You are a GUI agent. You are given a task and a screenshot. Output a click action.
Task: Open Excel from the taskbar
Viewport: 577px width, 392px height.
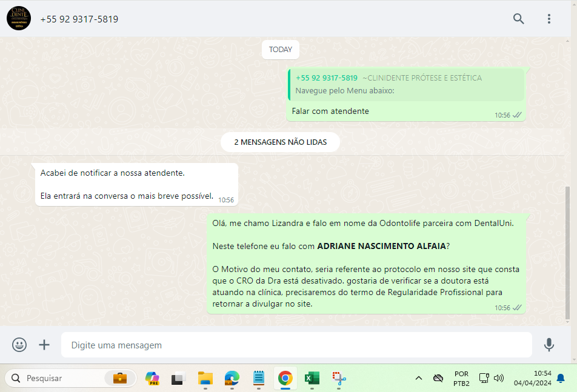(312, 379)
